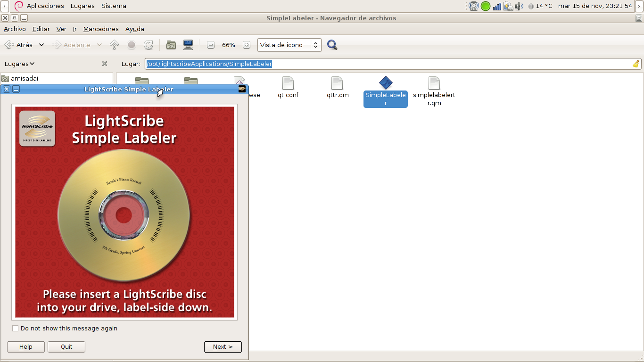Open the Lugares panel menu
Screen dimensions: 644x362
[83, 6]
